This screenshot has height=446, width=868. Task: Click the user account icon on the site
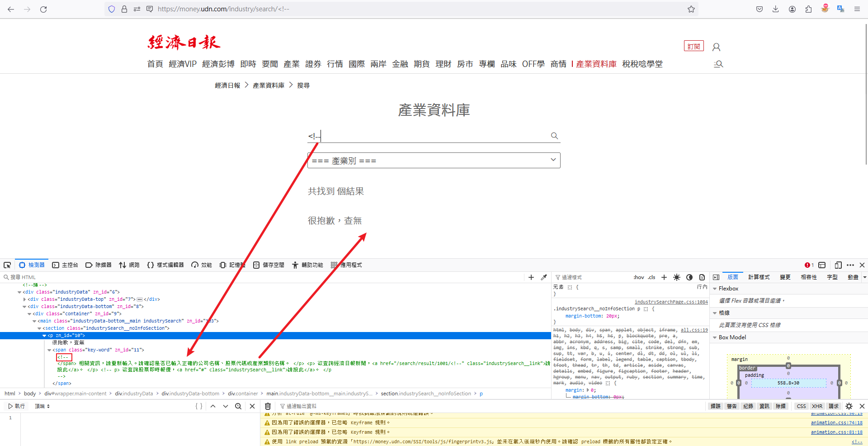pyautogui.click(x=716, y=47)
